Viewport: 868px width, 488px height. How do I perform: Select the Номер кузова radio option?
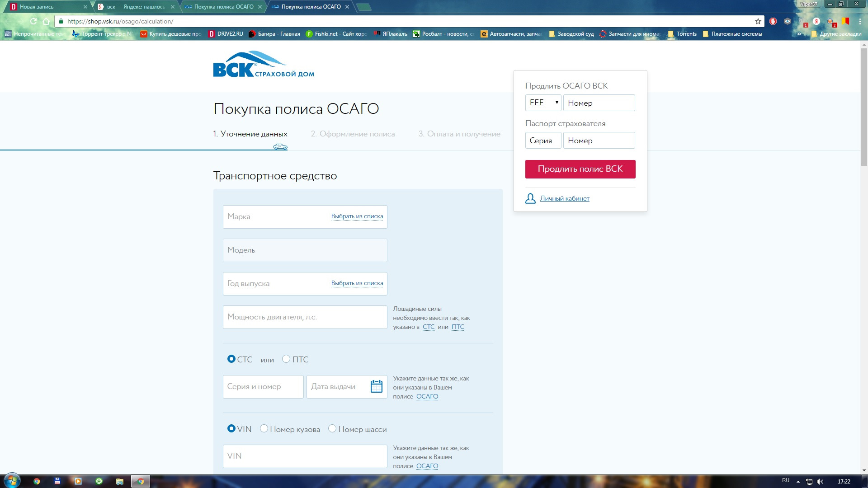(264, 429)
